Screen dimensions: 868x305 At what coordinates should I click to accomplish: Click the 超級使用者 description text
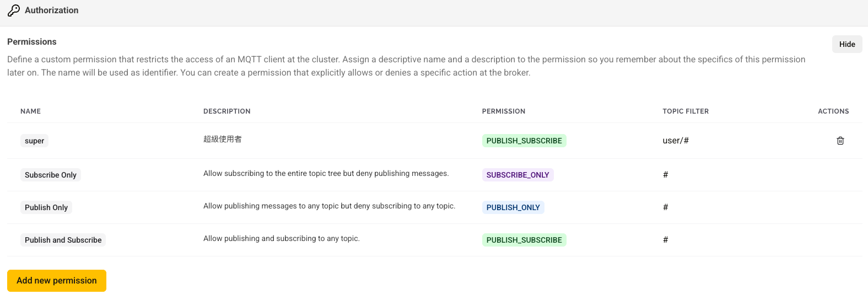click(222, 139)
